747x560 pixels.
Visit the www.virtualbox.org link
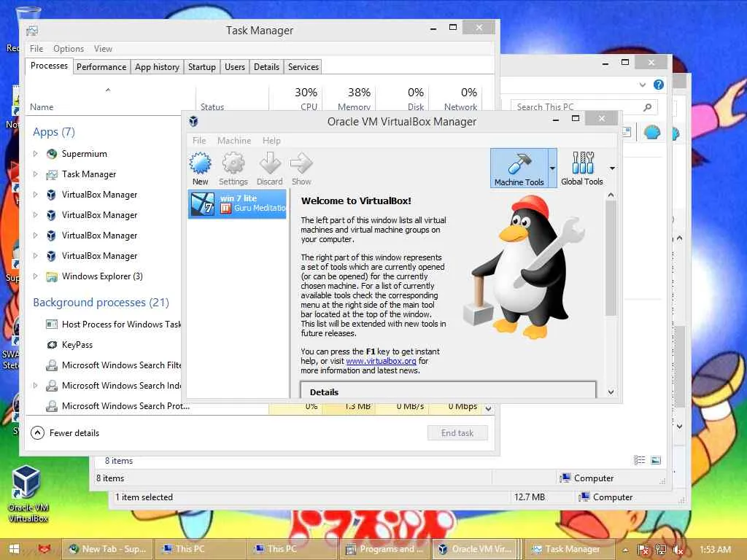point(381,361)
